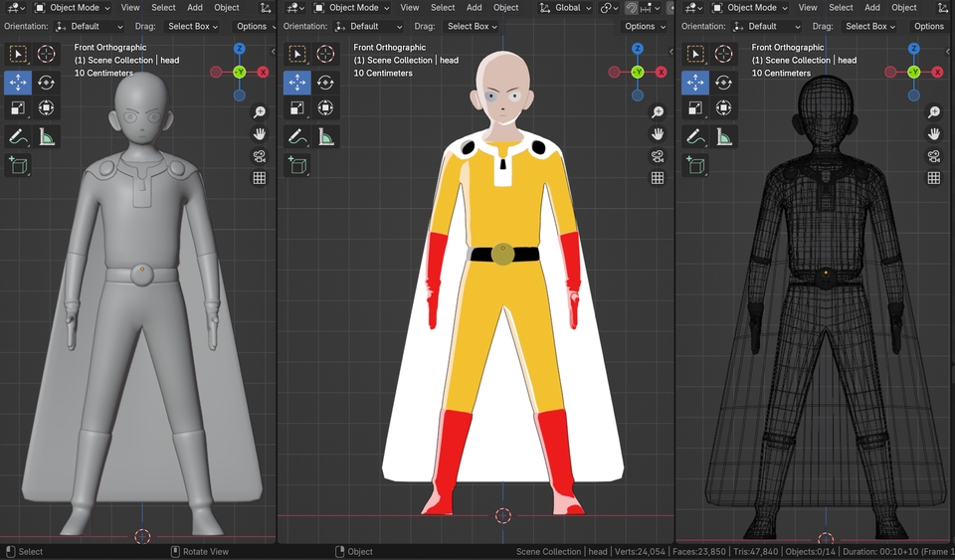Select the Move tool in the wireframe viewport
Viewport: 955px width, 560px height.
point(695,83)
